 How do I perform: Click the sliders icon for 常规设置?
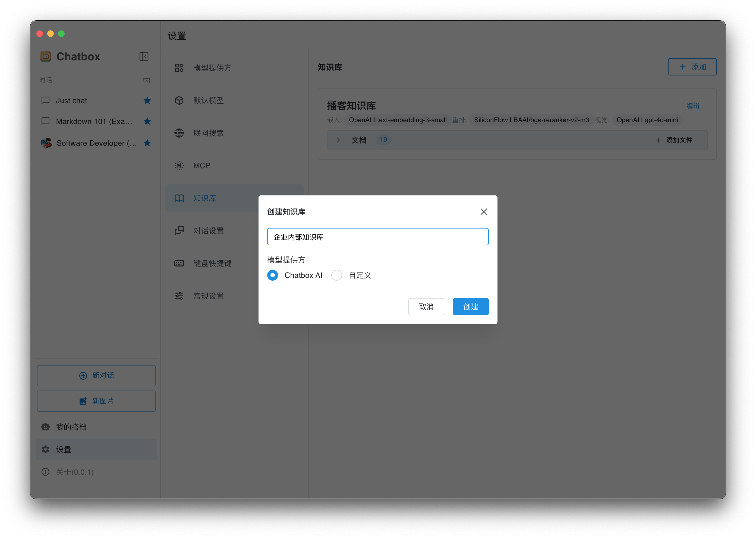pyautogui.click(x=179, y=296)
